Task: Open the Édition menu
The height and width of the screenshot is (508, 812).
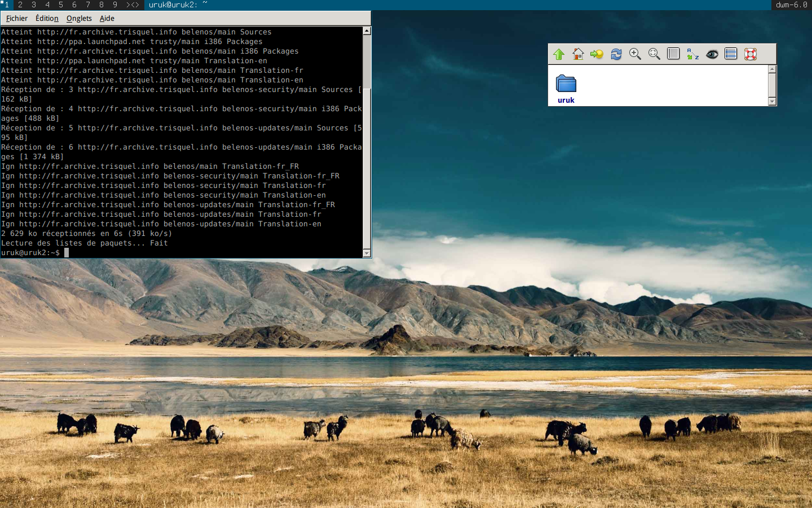Action: coord(47,19)
